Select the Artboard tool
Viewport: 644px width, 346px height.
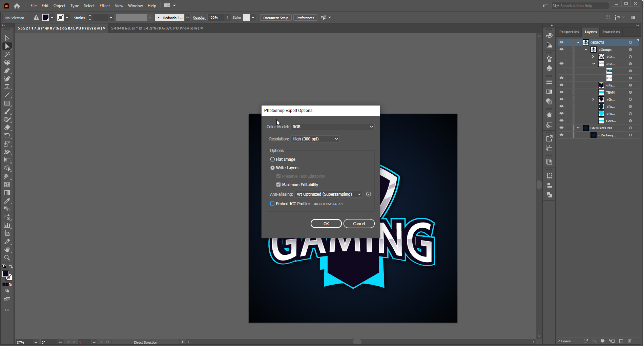[x=7, y=234]
